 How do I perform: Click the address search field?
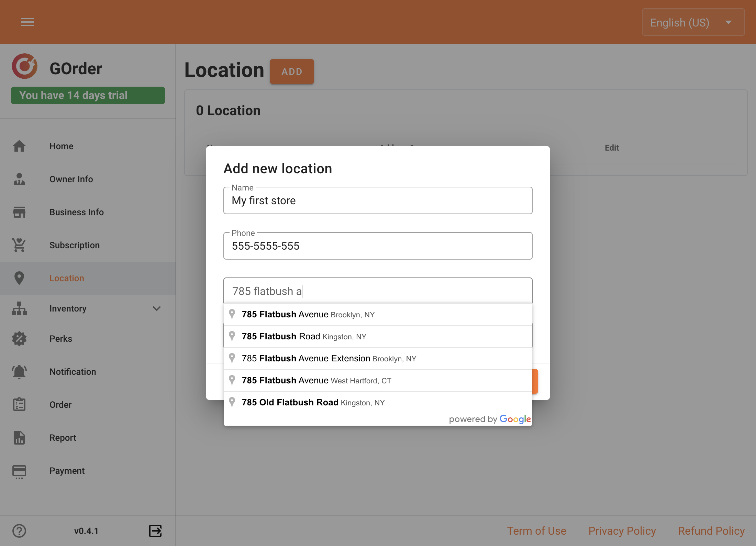pyautogui.click(x=378, y=291)
